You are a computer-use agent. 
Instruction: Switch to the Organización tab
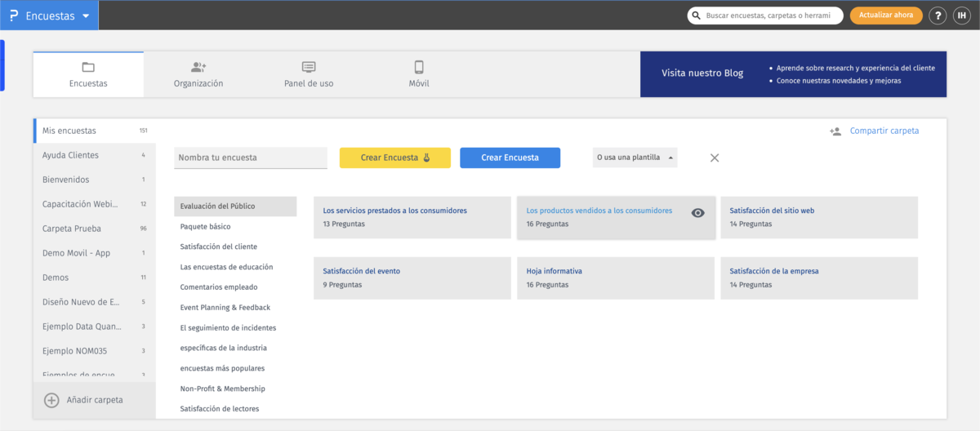click(x=198, y=74)
